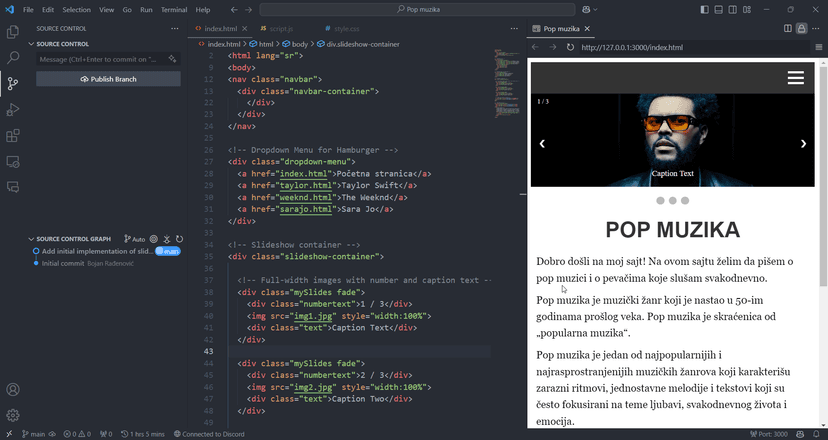Open the Search view in activity bar
The width and height of the screenshot is (828, 440).
(13, 59)
